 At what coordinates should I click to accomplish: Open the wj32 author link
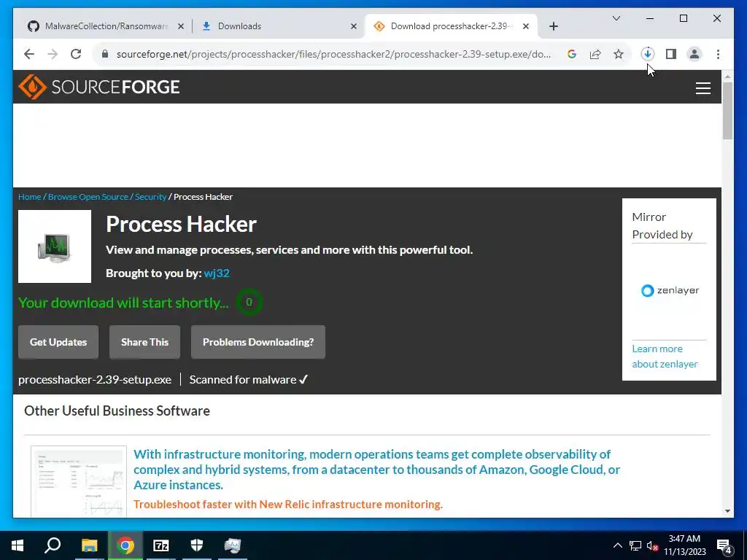coord(217,273)
